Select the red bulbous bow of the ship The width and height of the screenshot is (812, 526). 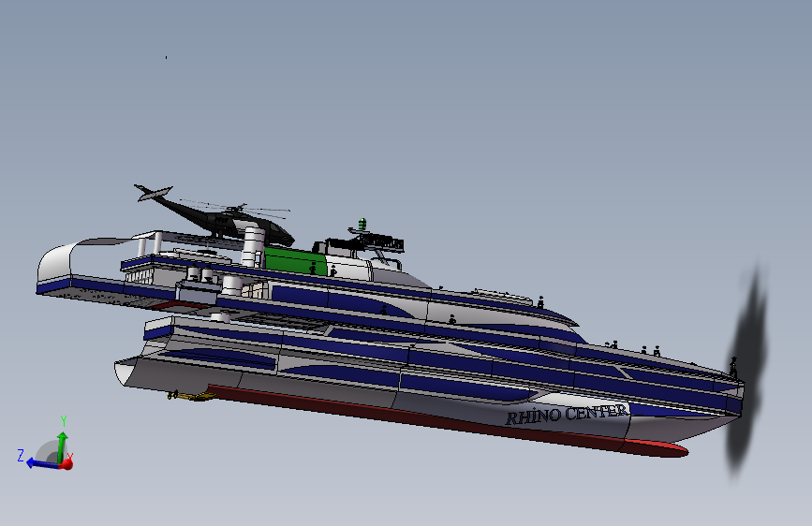(654, 448)
